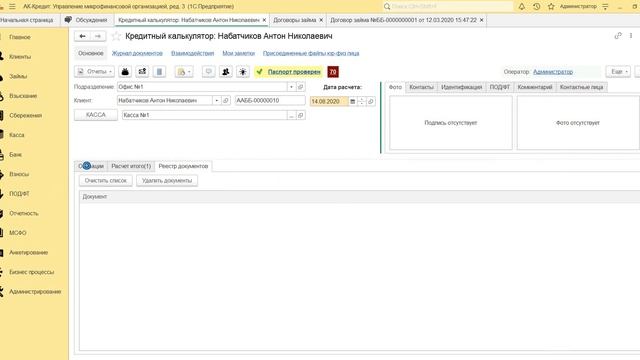
Task: Click the Паспорт проверен link
Action: (x=294, y=72)
